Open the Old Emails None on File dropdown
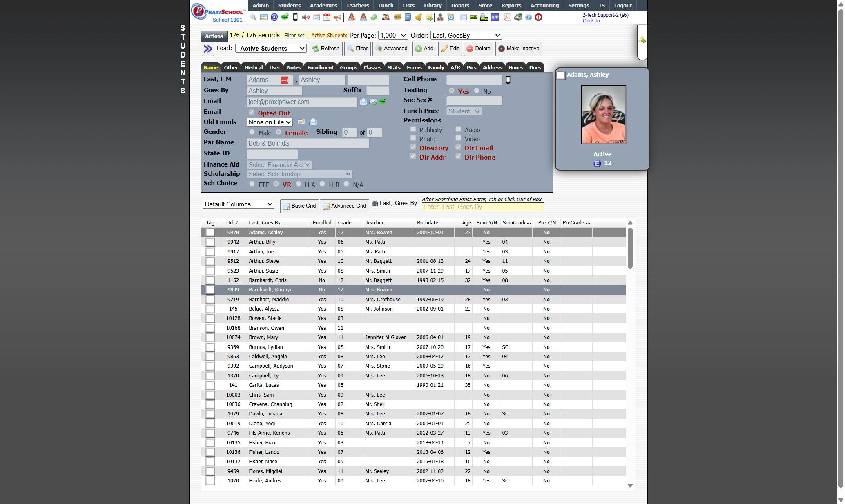845x504 pixels. tap(270, 122)
